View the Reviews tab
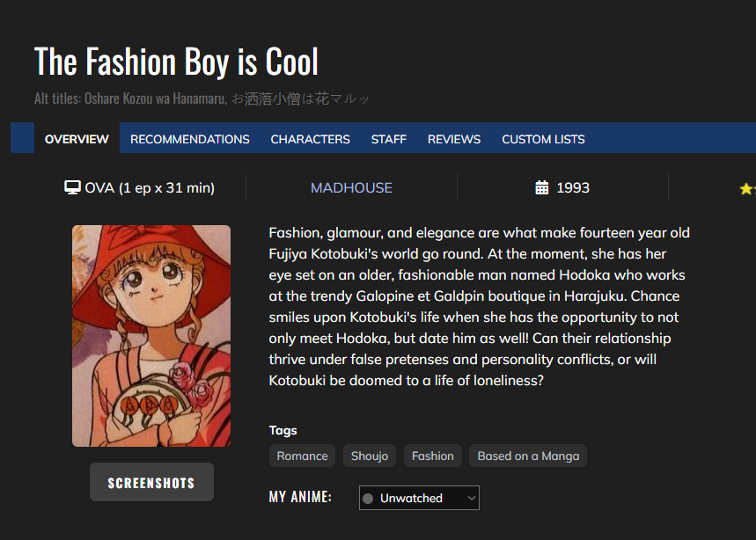Screen dimensions: 756x540 pos(454,139)
